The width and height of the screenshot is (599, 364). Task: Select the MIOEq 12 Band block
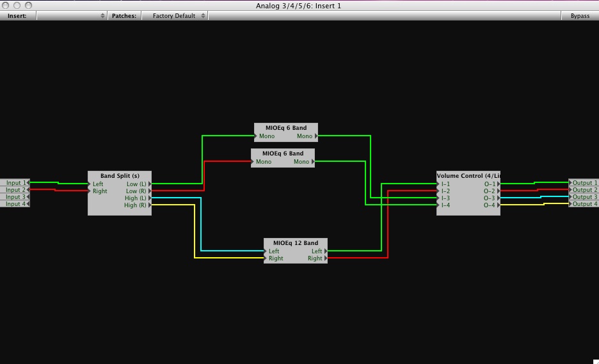(x=296, y=243)
